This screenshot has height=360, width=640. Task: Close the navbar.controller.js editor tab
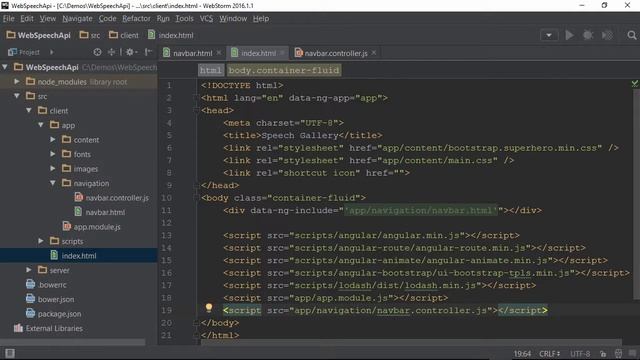374,53
